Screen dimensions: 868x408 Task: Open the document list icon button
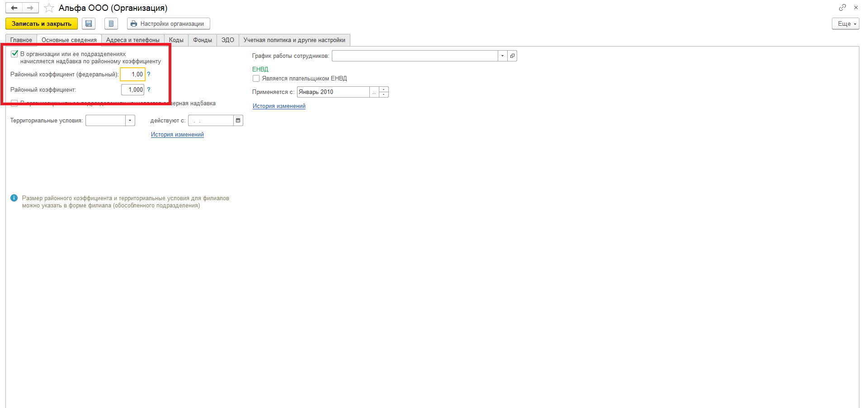111,23
